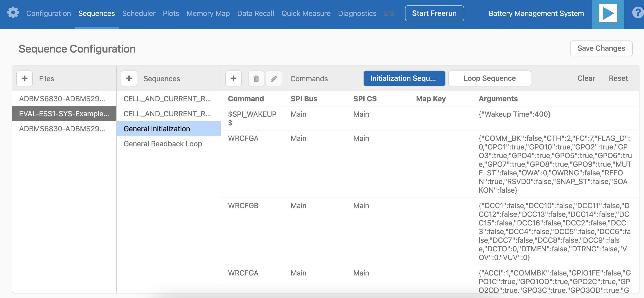Delete the selected command via trash icon
This screenshot has height=298, width=644.
[256, 78]
